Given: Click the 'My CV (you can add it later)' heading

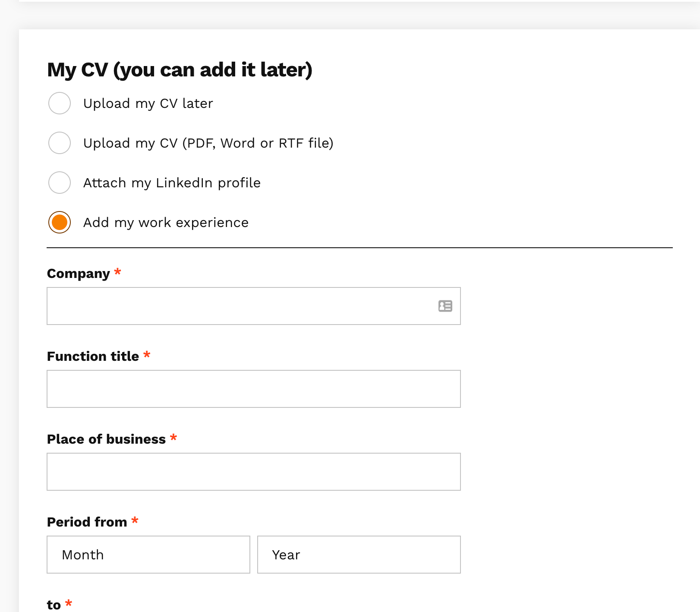Looking at the screenshot, I should click(180, 70).
